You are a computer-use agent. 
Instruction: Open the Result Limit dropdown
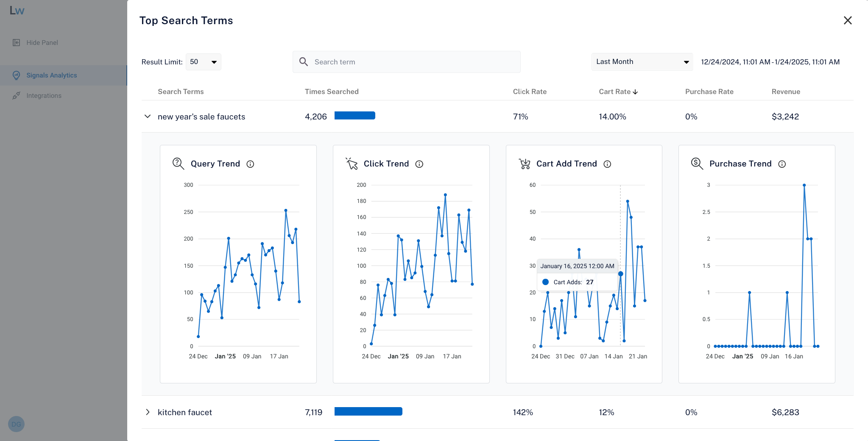pyautogui.click(x=204, y=62)
